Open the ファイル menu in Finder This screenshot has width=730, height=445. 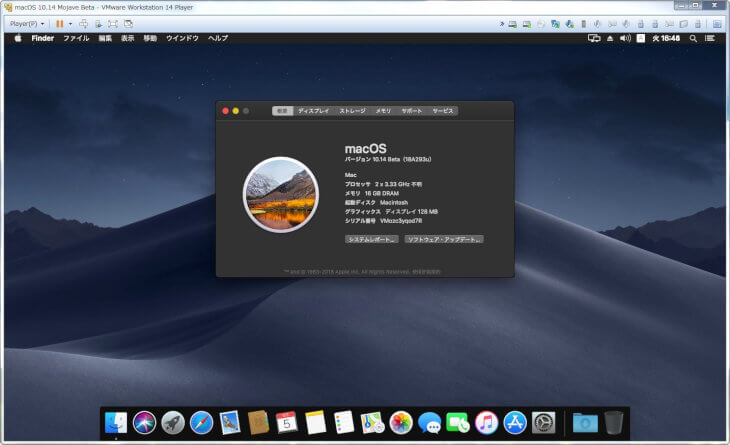tap(76, 38)
